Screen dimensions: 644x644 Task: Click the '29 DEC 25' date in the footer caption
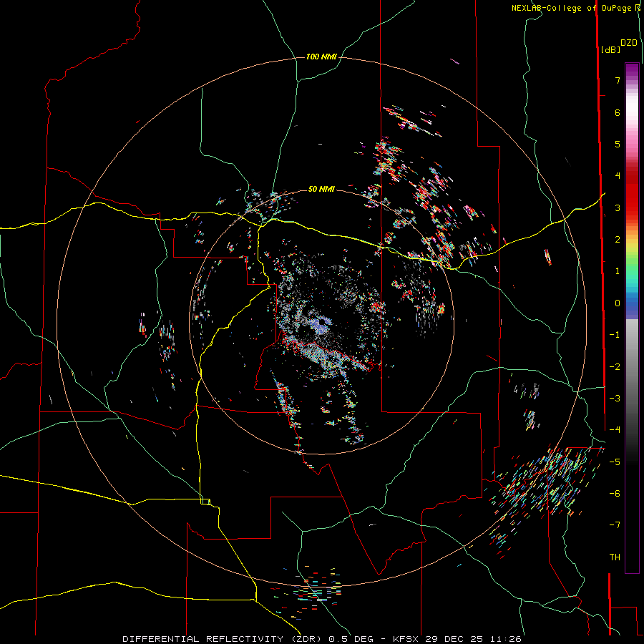[x=454, y=639]
